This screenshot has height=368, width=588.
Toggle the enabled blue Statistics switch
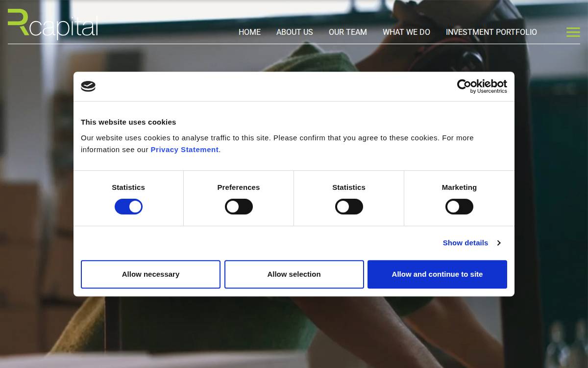tap(128, 207)
